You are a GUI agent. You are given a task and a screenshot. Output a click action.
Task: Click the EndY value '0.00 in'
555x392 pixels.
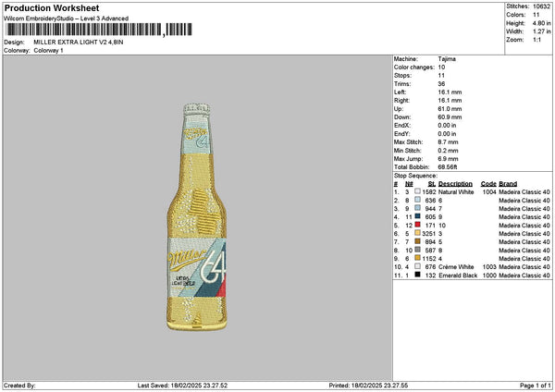pos(447,134)
